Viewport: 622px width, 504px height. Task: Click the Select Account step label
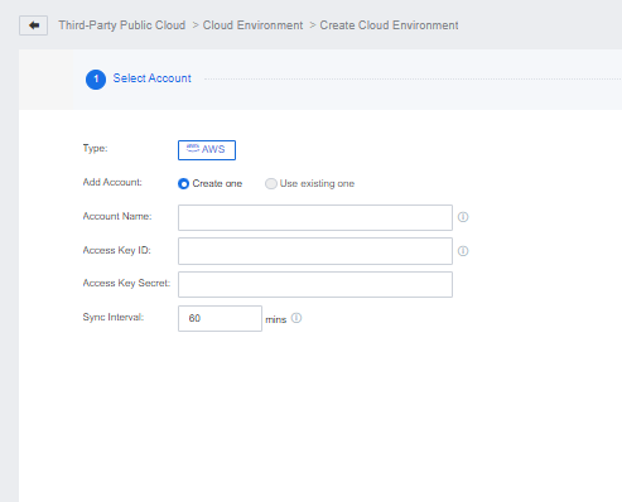pos(152,78)
